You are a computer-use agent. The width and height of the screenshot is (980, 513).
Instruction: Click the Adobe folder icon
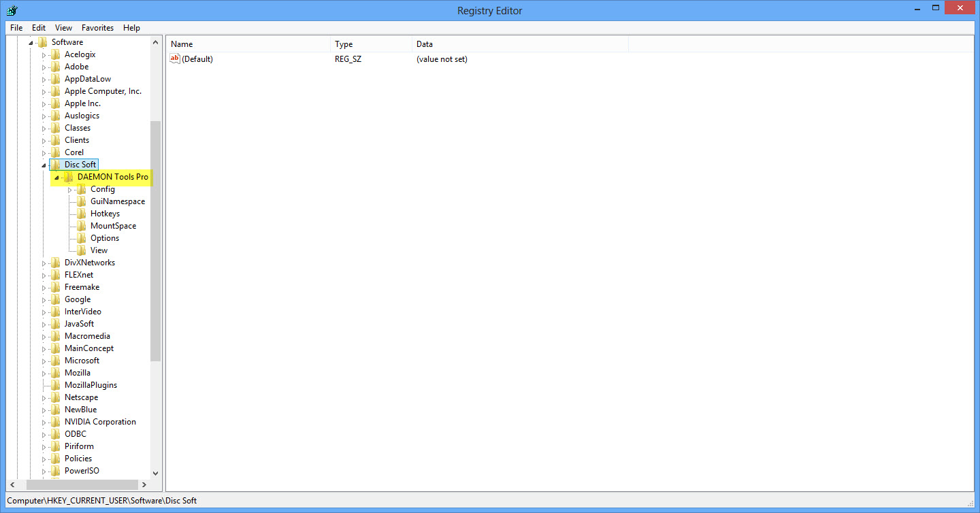pos(56,67)
